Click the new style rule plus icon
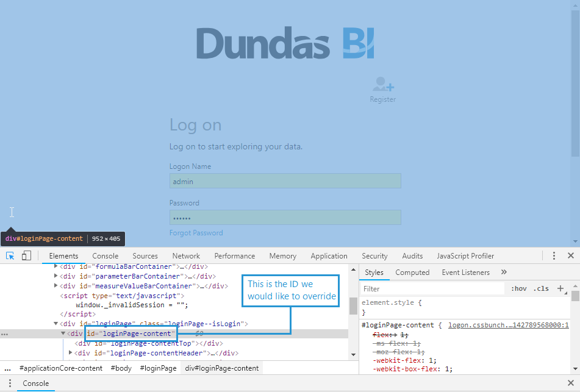Screen dimensions: 580x392 point(560,288)
